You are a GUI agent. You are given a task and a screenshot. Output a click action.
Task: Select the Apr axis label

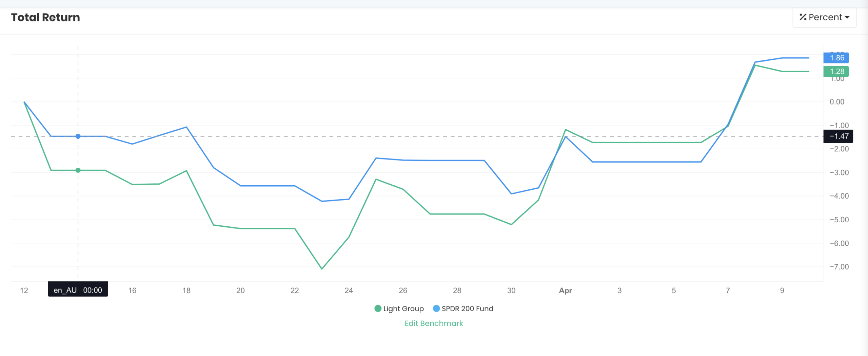point(565,290)
